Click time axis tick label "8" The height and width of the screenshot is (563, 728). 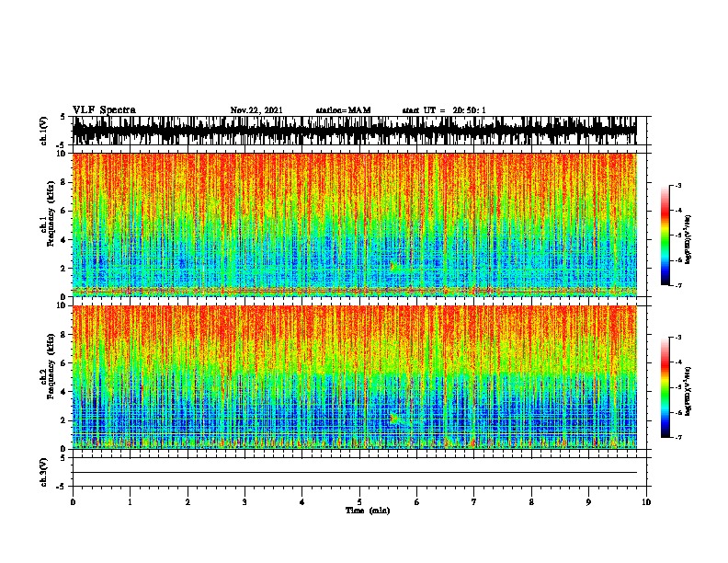tap(531, 502)
